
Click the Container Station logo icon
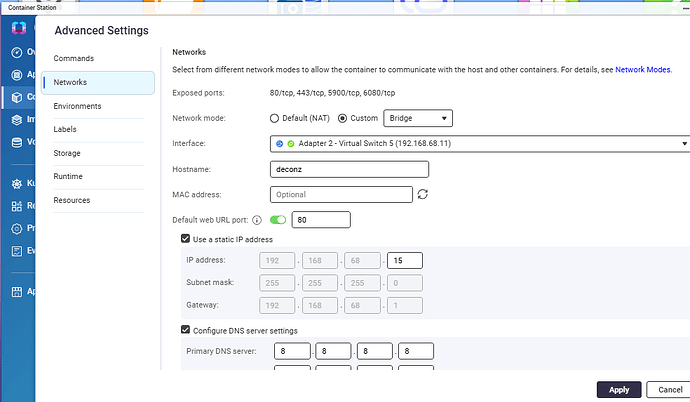[15, 29]
